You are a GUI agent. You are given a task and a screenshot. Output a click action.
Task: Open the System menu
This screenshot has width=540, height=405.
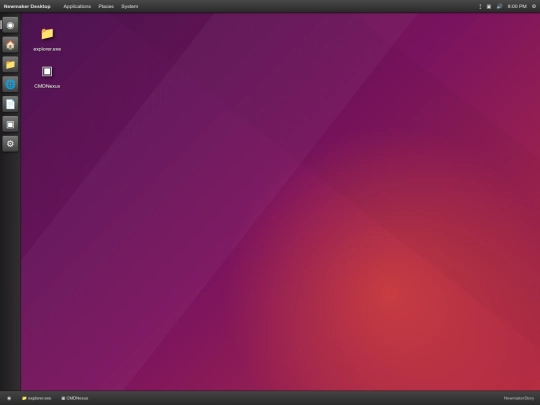coord(129,6)
